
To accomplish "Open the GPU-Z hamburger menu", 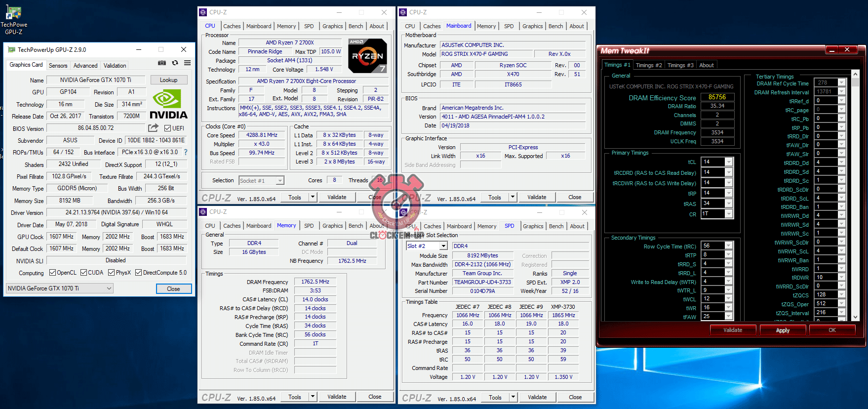I will (x=188, y=63).
